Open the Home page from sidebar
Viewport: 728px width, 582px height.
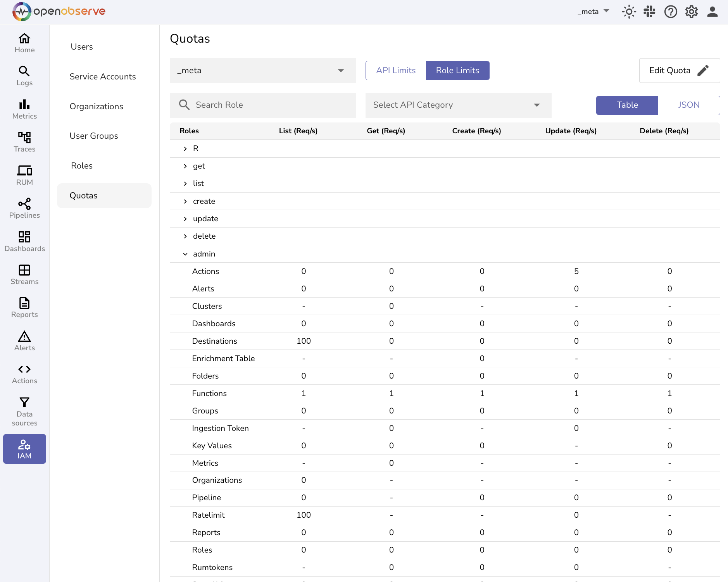24,43
